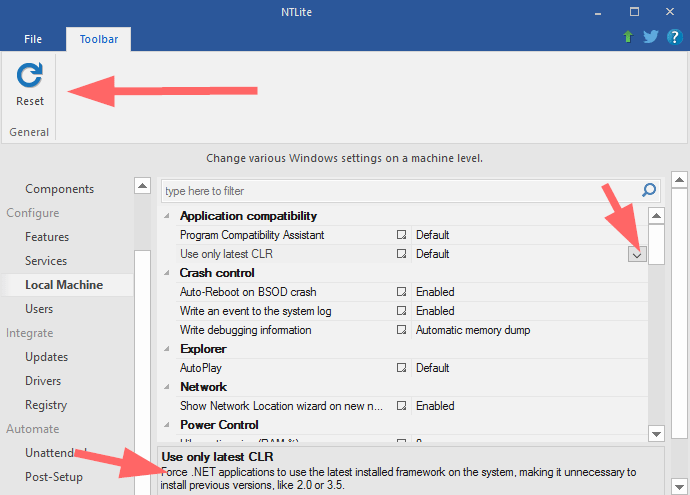
Task: Collapse the Power Control group
Action: 167,425
